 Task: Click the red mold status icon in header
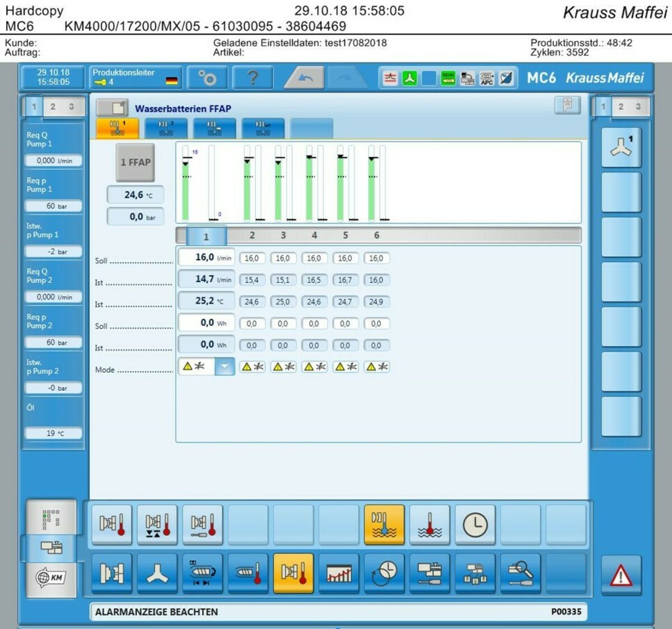click(390, 78)
